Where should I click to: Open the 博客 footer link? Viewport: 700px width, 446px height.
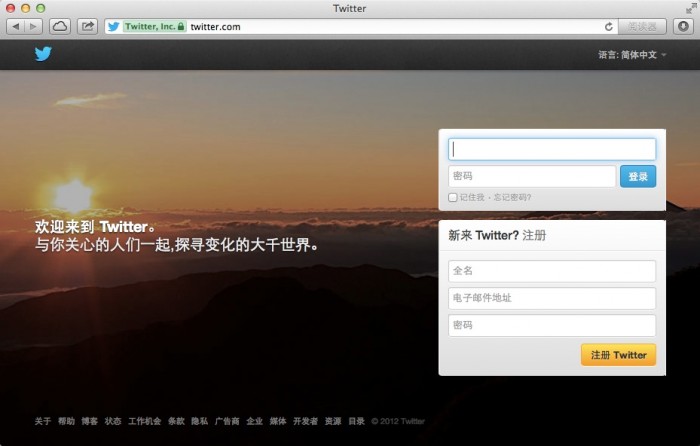pyautogui.click(x=89, y=421)
